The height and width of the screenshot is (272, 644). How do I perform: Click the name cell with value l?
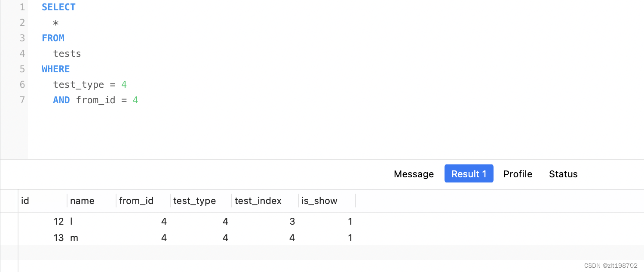click(x=72, y=222)
